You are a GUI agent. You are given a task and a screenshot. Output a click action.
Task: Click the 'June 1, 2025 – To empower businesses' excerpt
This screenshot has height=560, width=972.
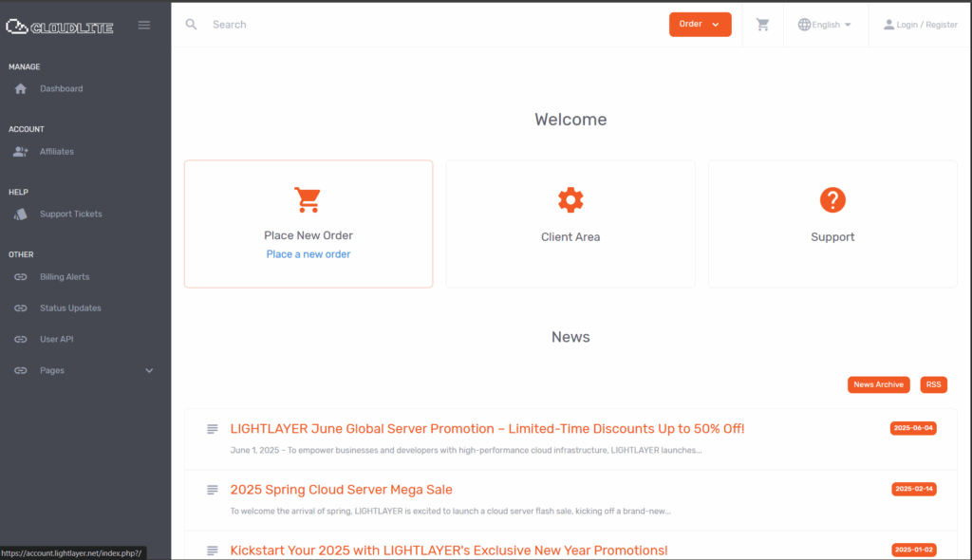point(466,450)
